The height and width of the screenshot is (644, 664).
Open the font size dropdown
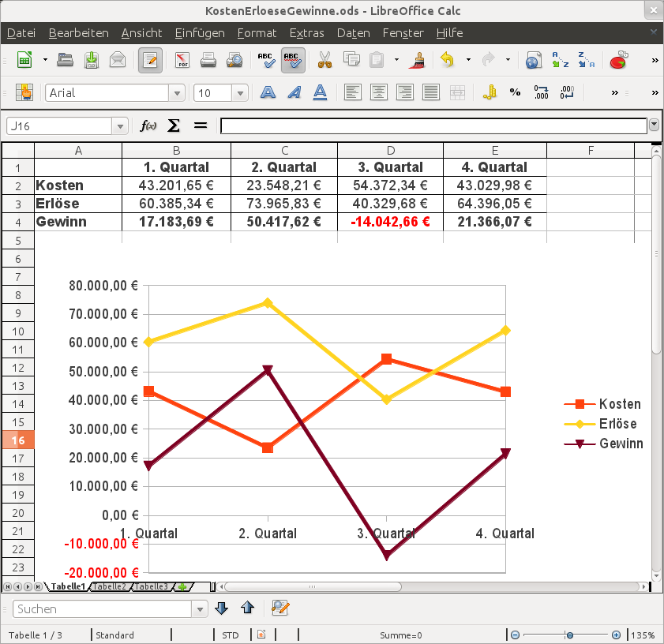(240, 93)
